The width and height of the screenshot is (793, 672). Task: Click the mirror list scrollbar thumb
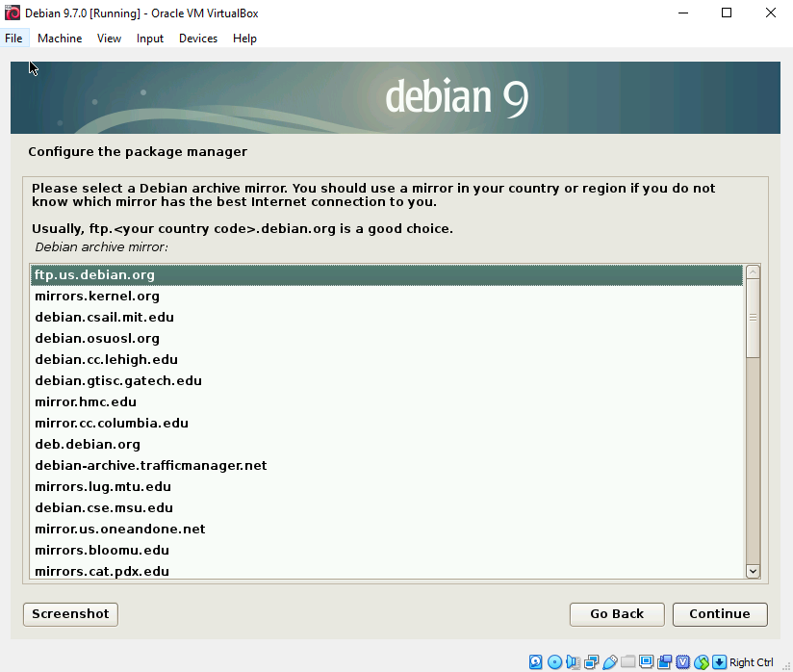pos(753,318)
